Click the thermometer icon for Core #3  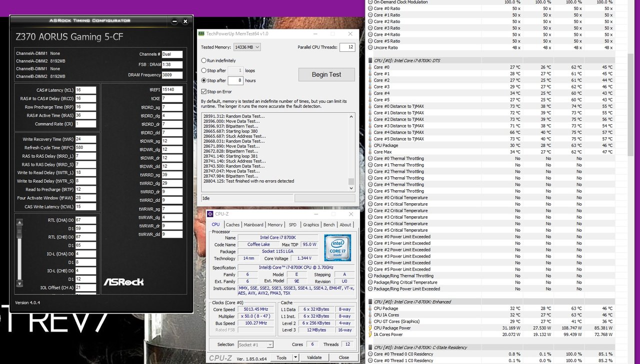click(370, 86)
